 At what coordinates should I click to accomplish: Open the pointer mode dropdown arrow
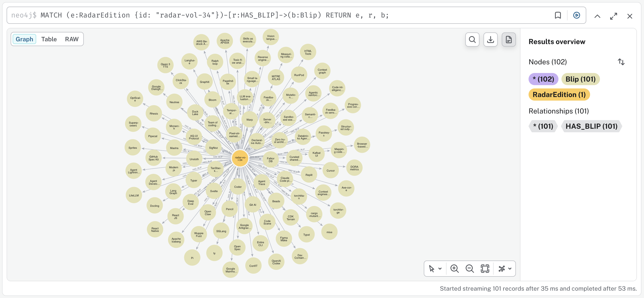tap(440, 269)
